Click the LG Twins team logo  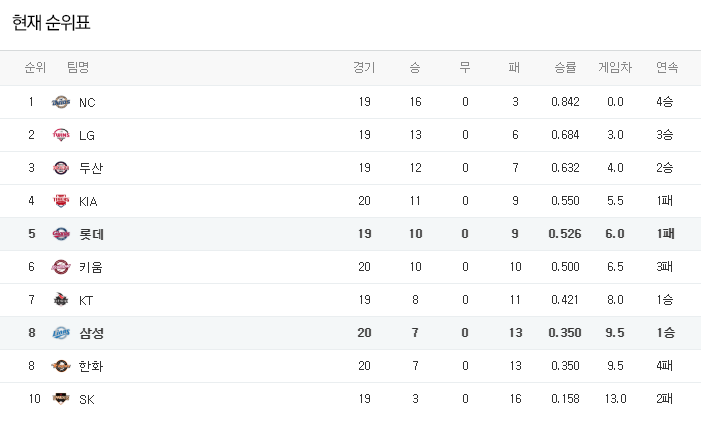(x=61, y=135)
